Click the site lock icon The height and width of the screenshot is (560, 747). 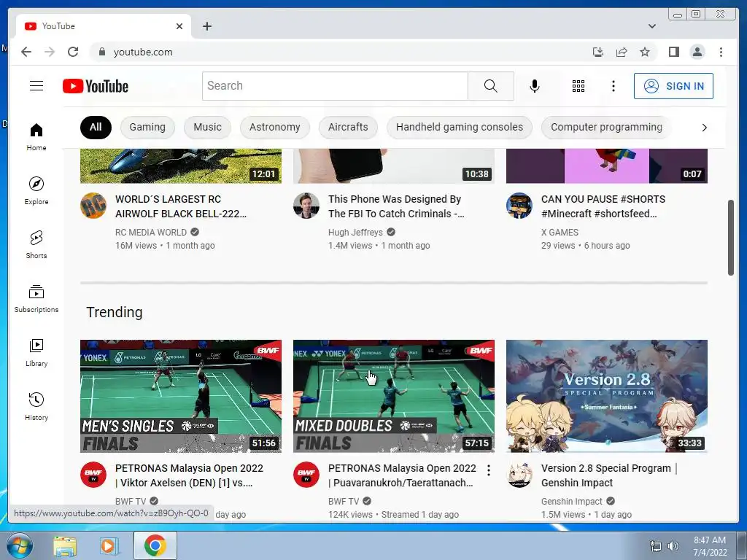click(x=101, y=52)
